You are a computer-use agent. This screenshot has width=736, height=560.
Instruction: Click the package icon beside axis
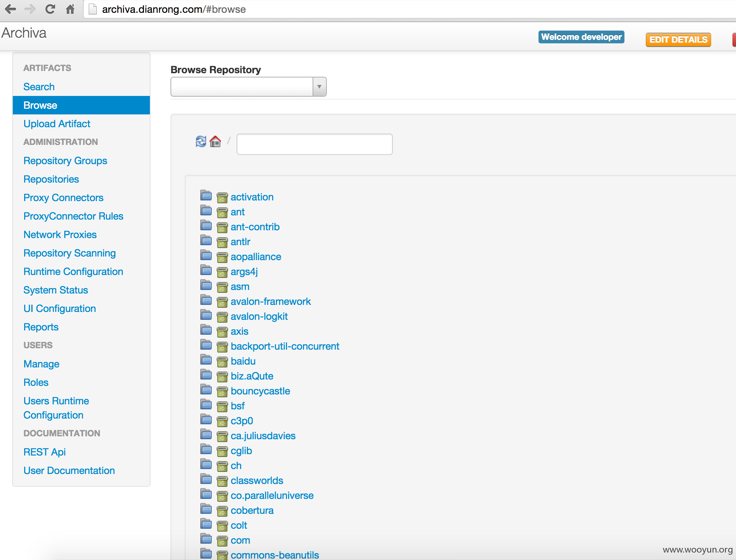pos(222,332)
